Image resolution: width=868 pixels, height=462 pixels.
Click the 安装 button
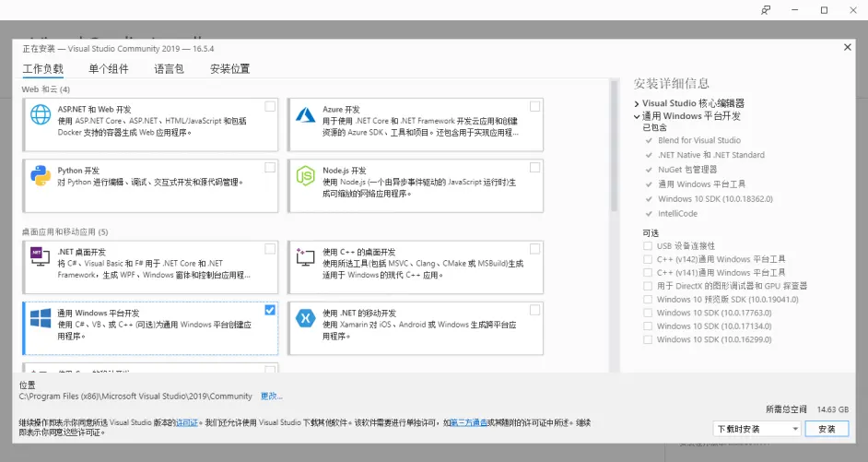point(827,429)
